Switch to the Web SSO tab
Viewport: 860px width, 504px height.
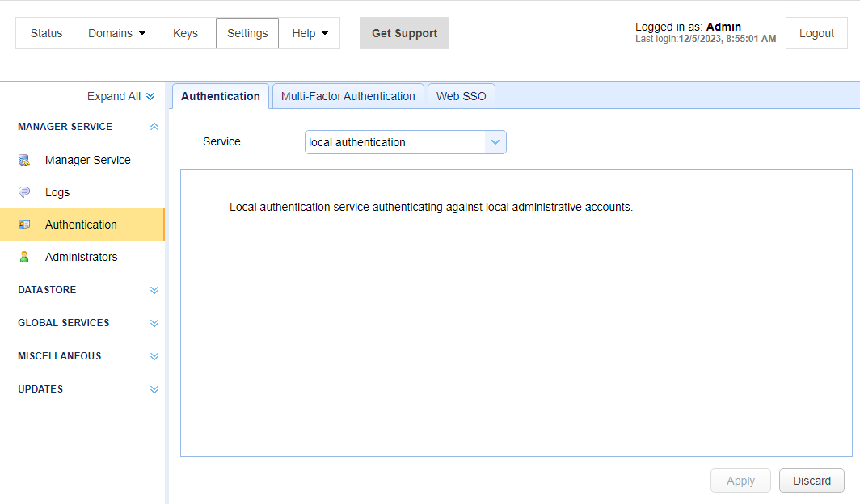coord(461,96)
